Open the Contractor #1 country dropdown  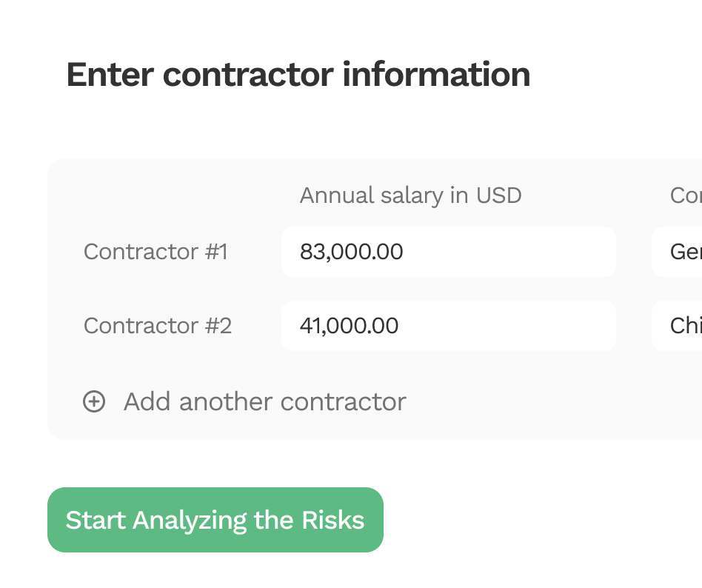pyautogui.click(x=678, y=252)
